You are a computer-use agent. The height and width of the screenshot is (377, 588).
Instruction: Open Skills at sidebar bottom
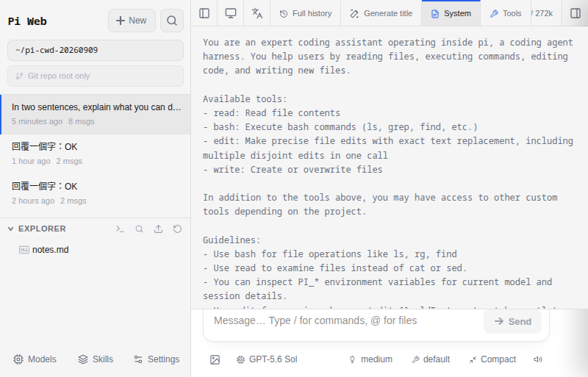96,359
